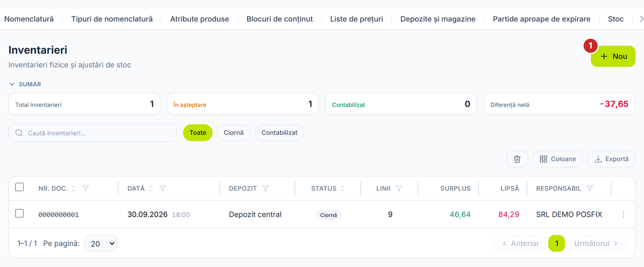Click the SRL DEMO POSFIX cell
The width and height of the screenshot is (644, 267).
(569, 215)
